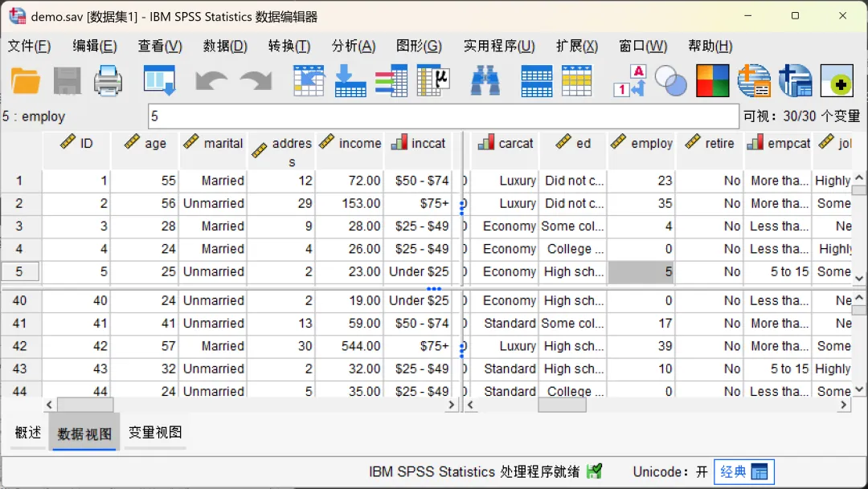Open the 窗口(W) menu
Viewport: 868px width, 489px height.
point(643,46)
